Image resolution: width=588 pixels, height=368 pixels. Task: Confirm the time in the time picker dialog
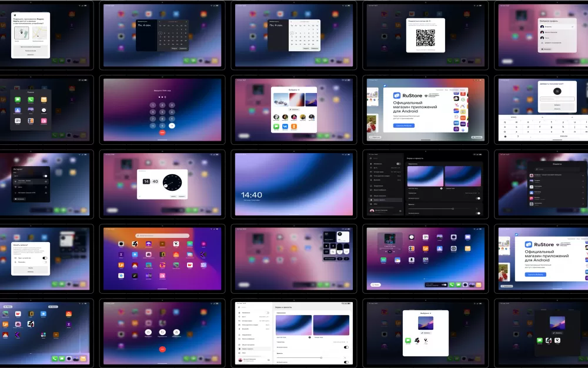pos(182,197)
